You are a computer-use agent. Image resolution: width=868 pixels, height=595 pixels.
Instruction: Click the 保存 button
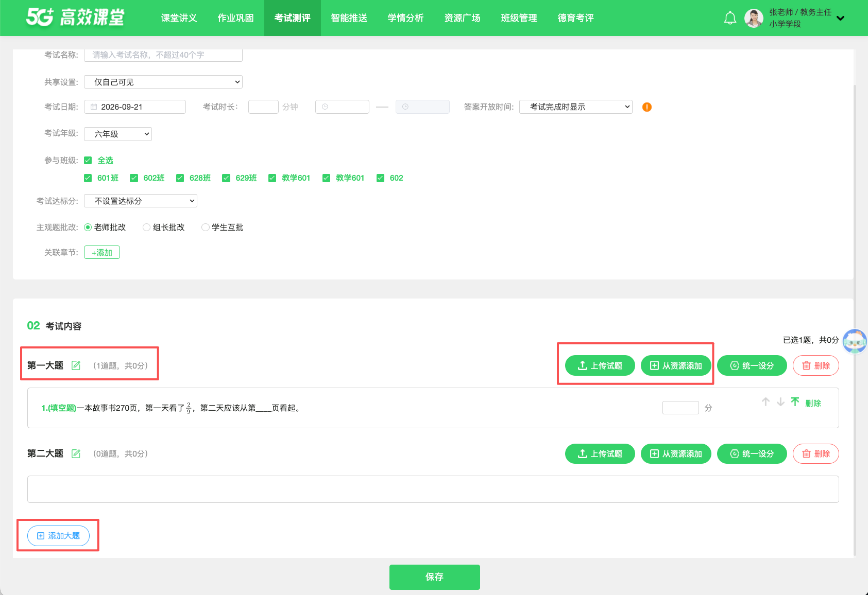coord(435,577)
